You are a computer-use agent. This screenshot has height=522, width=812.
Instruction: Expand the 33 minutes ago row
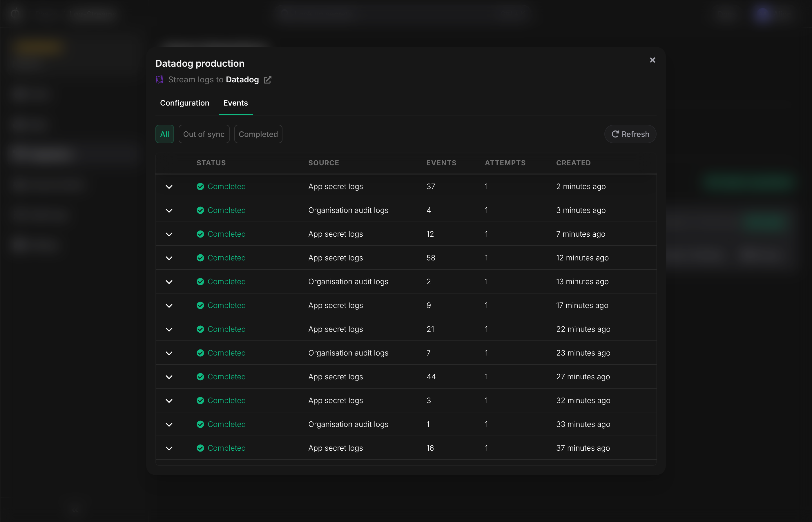pyautogui.click(x=169, y=424)
